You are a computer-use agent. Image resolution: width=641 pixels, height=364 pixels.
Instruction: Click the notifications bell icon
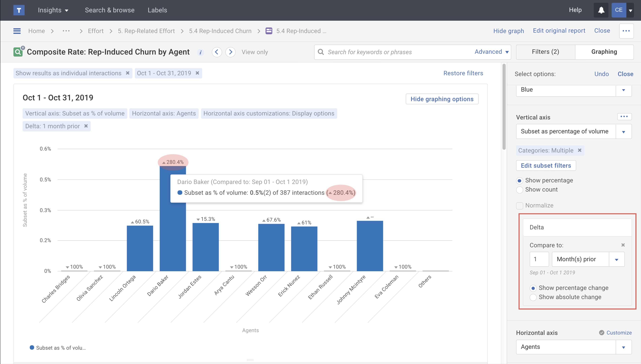pos(601,10)
